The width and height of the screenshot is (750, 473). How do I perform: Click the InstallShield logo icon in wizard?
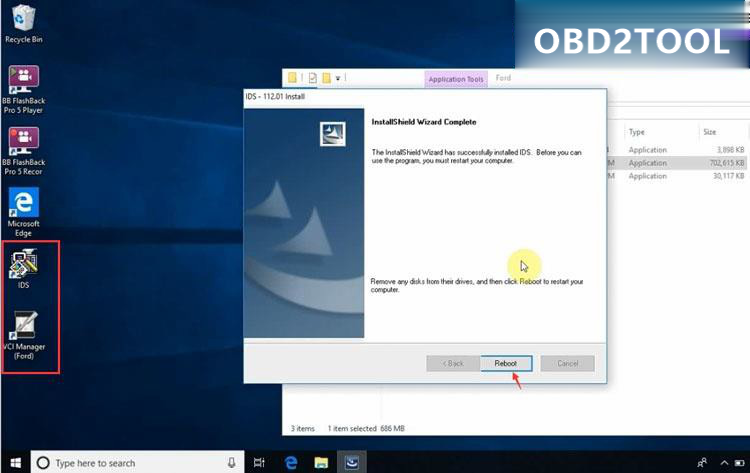(333, 134)
